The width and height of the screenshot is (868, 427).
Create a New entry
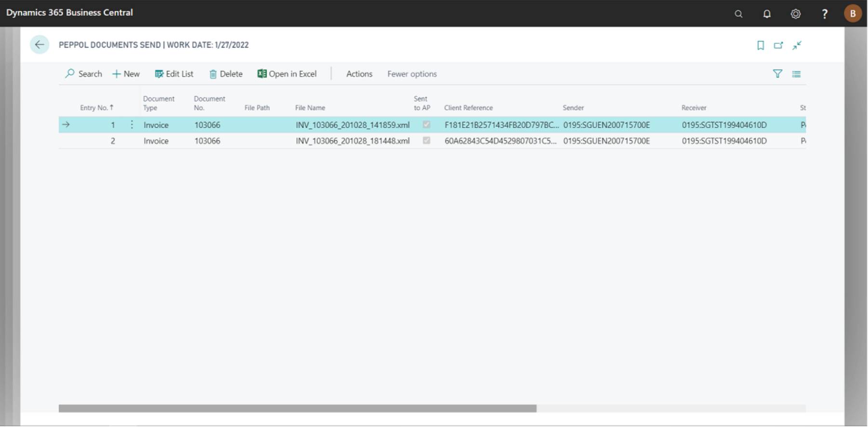pyautogui.click(x=126, y=74)
